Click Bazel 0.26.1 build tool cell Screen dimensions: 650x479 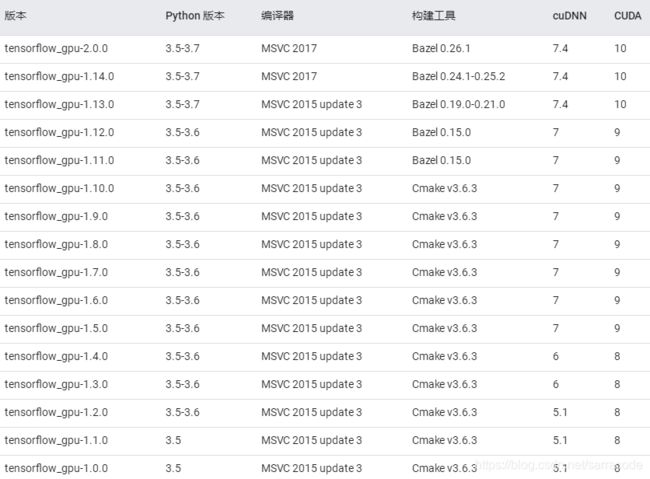click(x=441, y=49)
